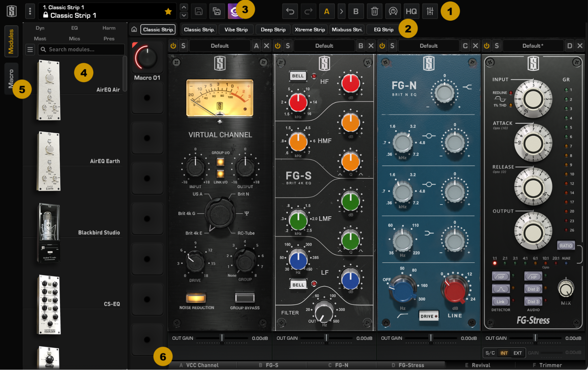Copy settings from A to B arrow
The height and width of the screenshot is (370, 588).
[x=341, y=11]
